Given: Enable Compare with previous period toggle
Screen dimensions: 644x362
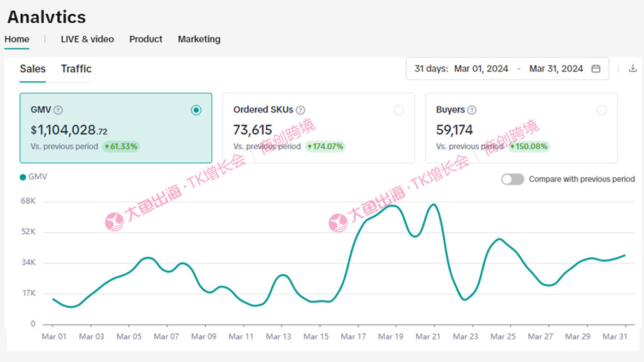Looking at the screenshot, I should click(x=512, y=179).
